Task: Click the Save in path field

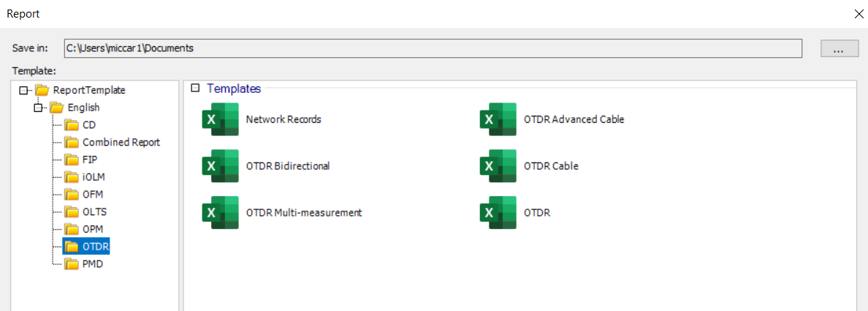Action: (433, 48)
